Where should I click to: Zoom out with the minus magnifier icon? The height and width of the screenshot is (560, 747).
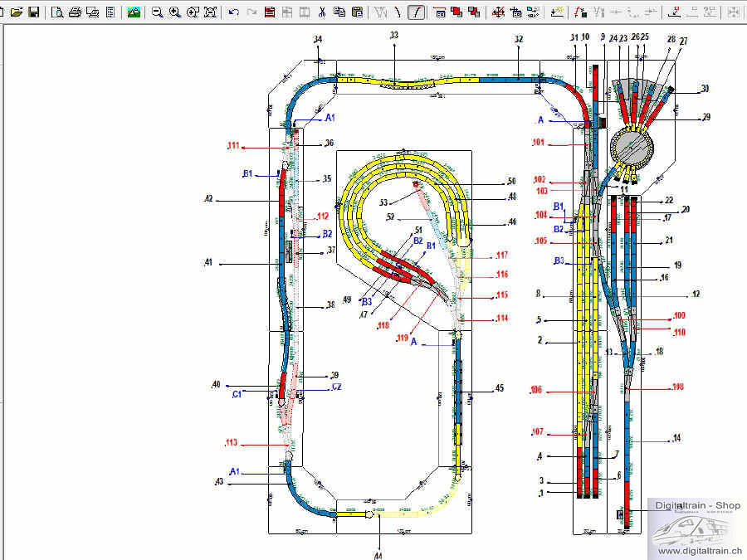coord(157,12)
